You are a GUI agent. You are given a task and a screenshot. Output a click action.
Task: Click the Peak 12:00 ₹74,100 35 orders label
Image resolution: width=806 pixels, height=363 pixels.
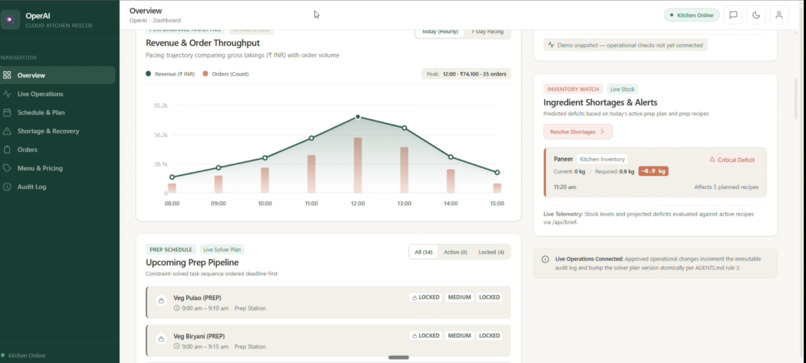pos(466,74)
